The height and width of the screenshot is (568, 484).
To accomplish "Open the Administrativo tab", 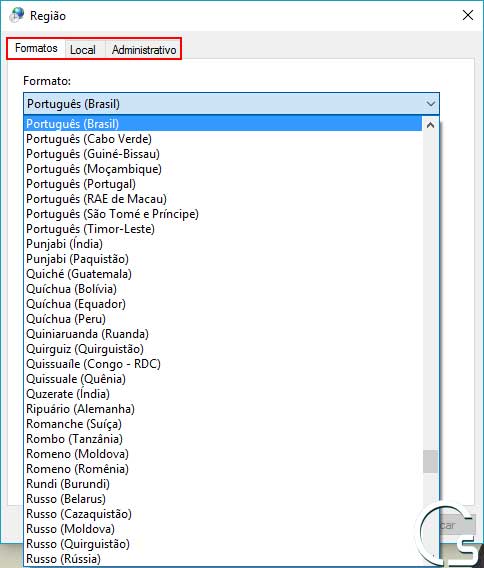I will (144, 50).
